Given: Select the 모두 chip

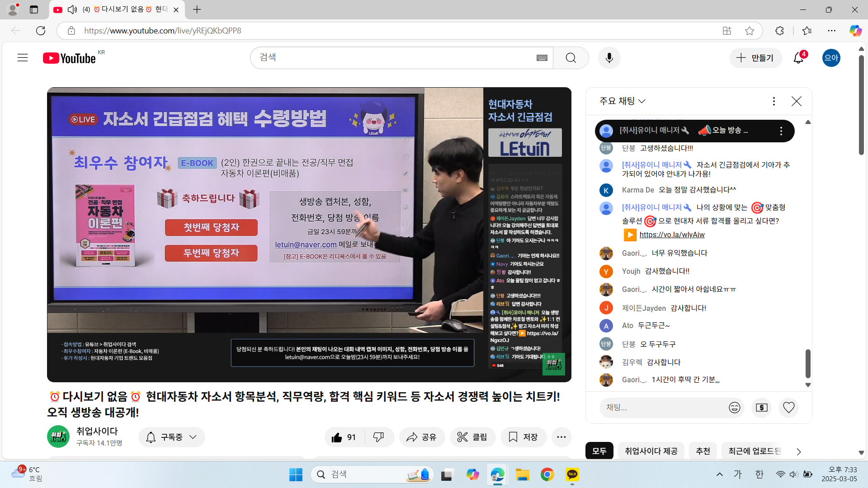Looking at the screenshot, I should point(599,451).
